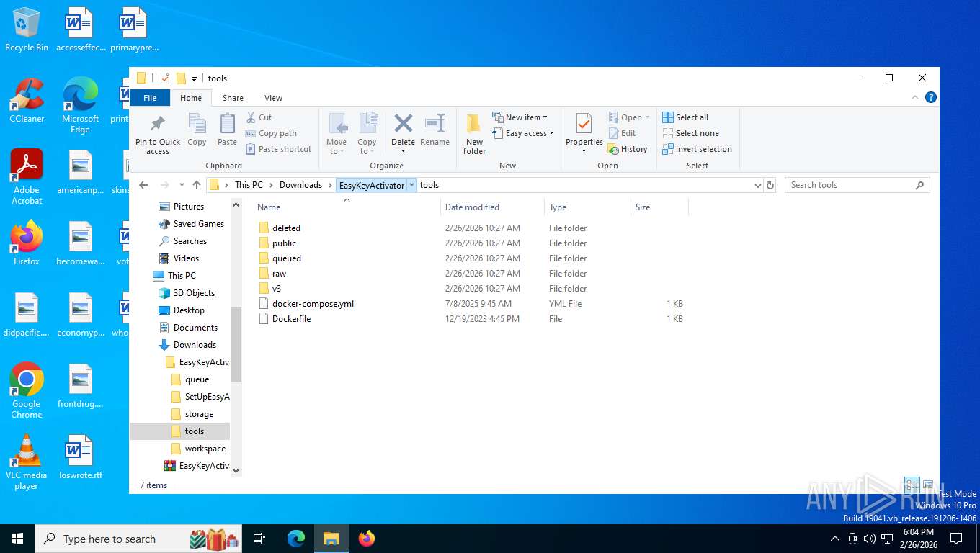Select the raw folder
This screenshot has height=553, width=980.
click(x=279, y=274)
